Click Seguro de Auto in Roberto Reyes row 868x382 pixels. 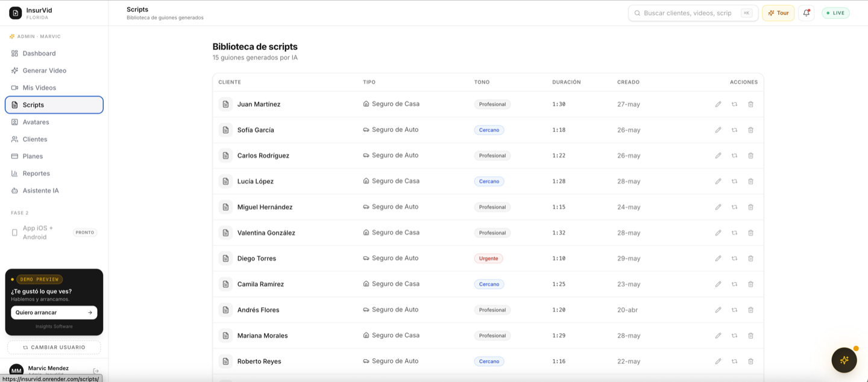coord(391,361)
